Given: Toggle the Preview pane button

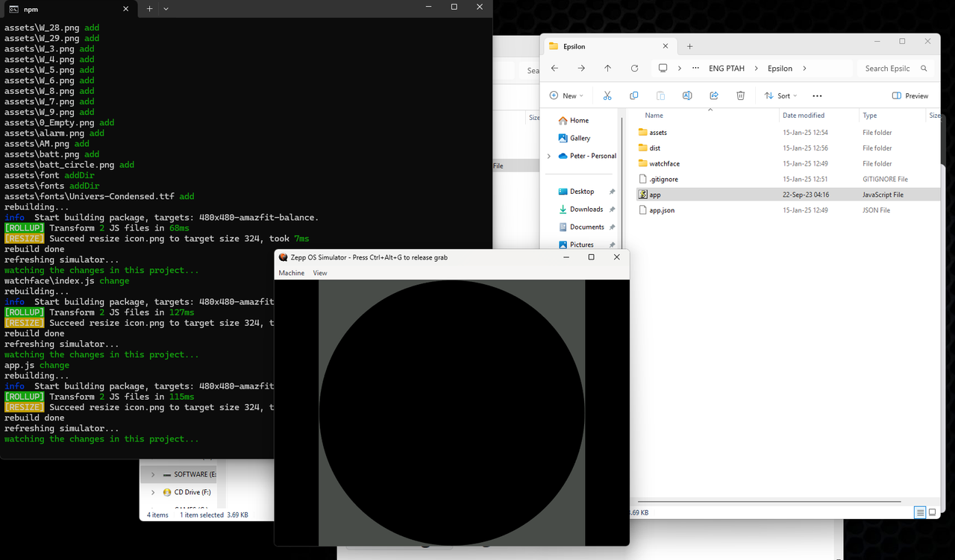Looking at the screenshot, I should (910, 95).
